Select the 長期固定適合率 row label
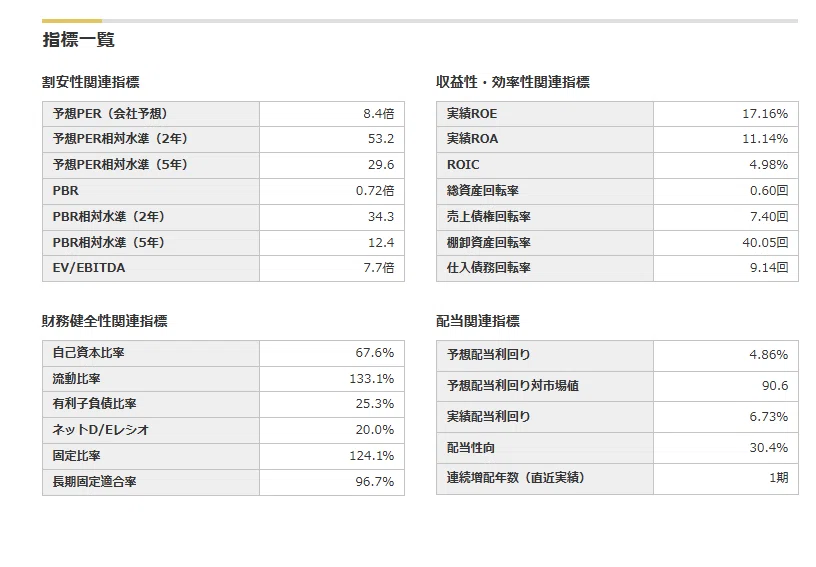This screenshot has width=816, height=567. click(x=94, y=482)
